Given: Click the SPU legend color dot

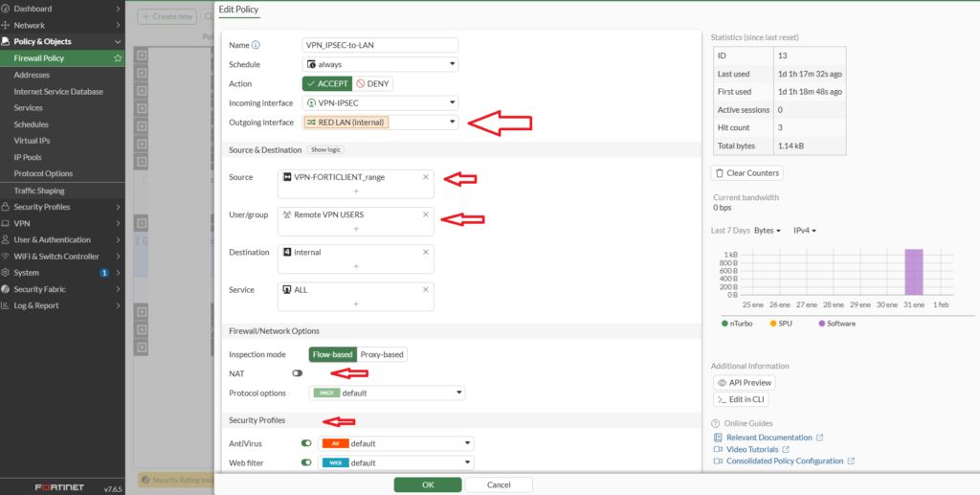Looking at the screenshot, I should 773,324.
